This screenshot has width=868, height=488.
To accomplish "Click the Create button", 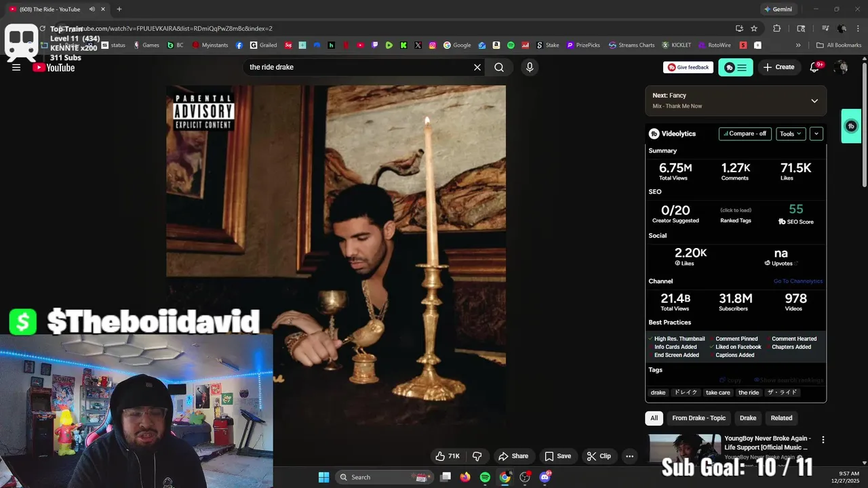I will point(778,67).
